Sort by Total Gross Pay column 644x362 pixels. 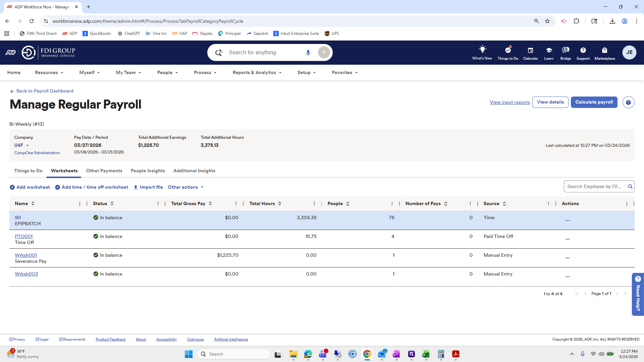[x=210, y=204]
